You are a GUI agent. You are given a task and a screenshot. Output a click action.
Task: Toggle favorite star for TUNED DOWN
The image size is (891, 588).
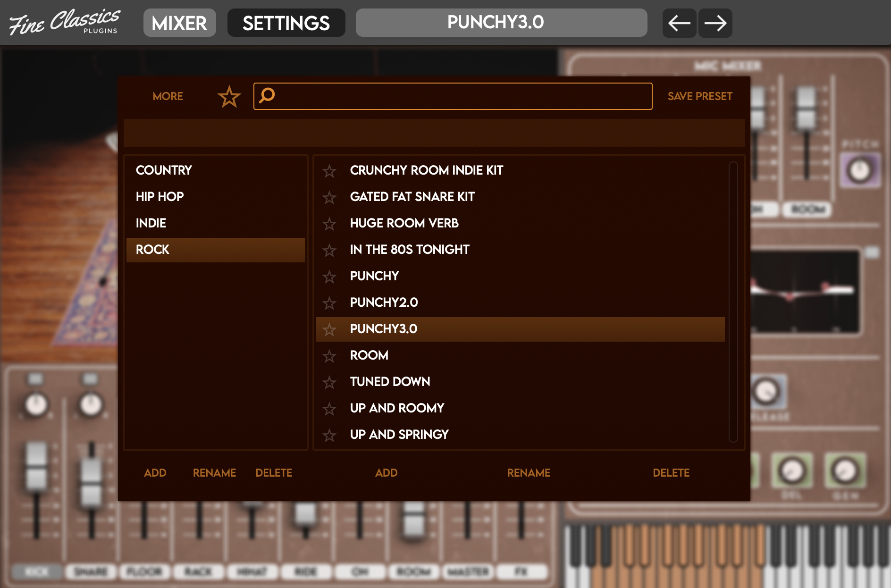329,382
